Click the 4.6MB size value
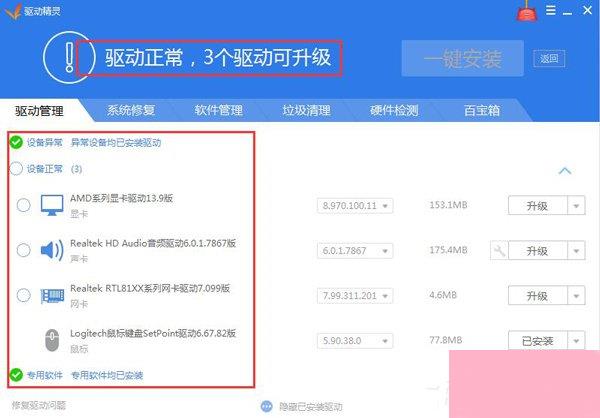 [443, 295]
